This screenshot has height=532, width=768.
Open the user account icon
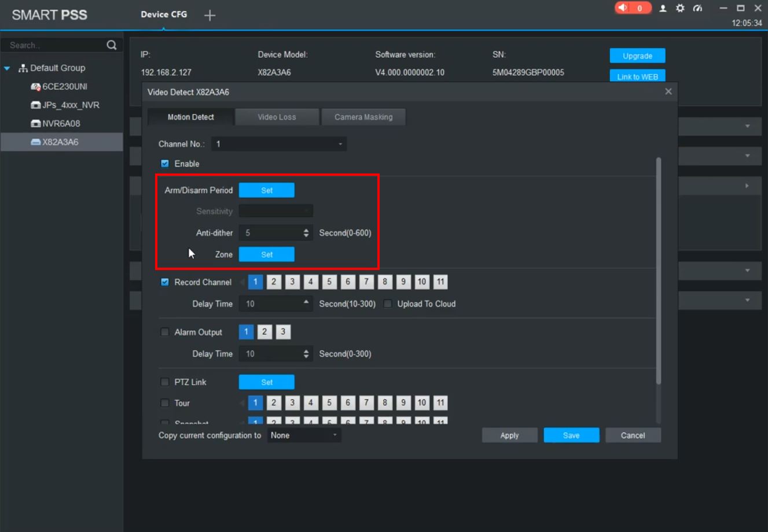[x=663, y=8]
